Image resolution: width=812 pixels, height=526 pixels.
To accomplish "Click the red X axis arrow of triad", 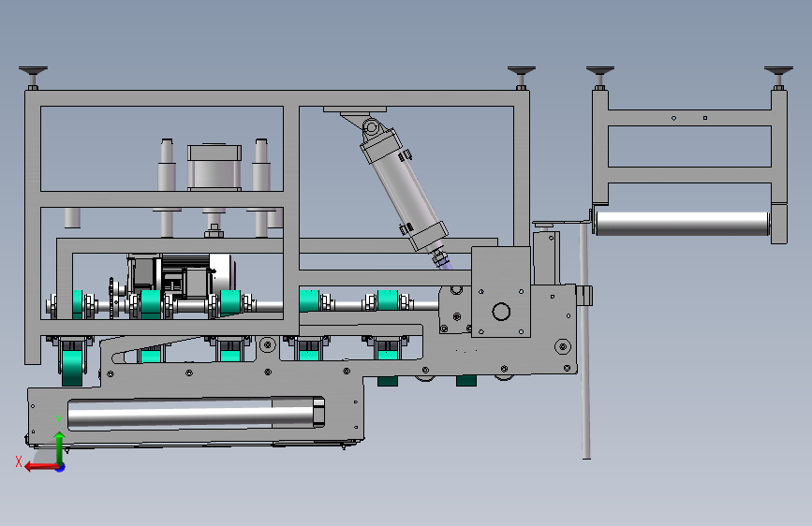I will click(40, 467).
